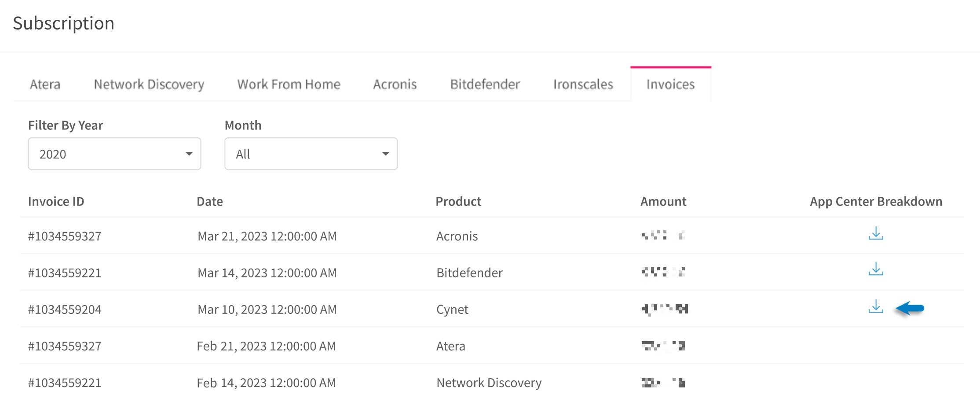Click the Filter By Year label

click(x=66, y=125)
